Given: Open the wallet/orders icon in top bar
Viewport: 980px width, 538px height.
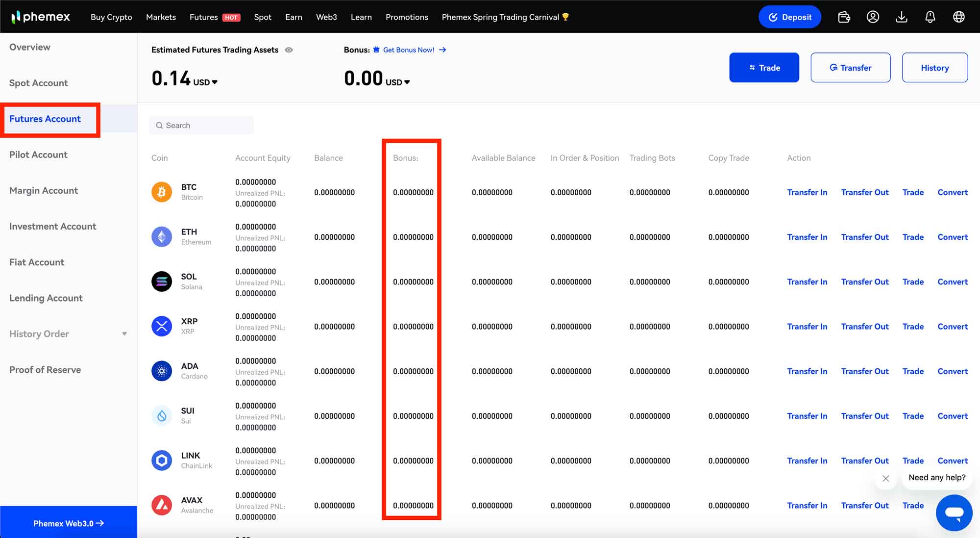Looking at the screenshot, I should pos(844,17).
